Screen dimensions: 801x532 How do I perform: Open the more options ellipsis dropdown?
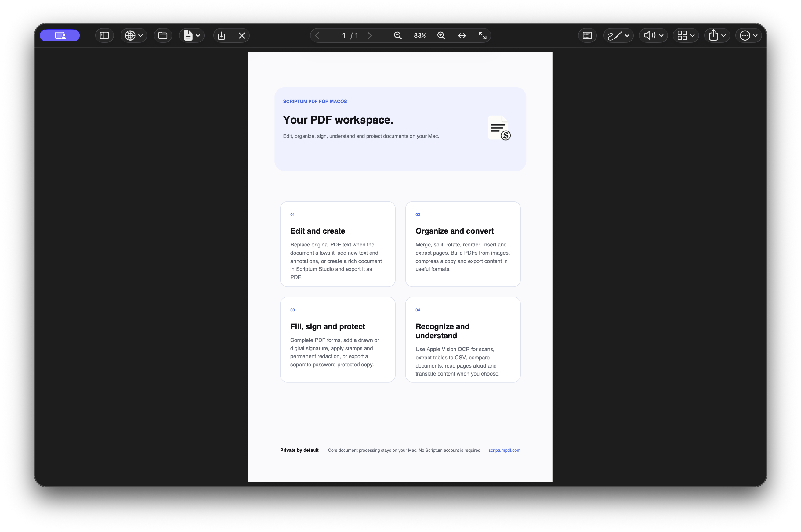click(x=748, y=35)
